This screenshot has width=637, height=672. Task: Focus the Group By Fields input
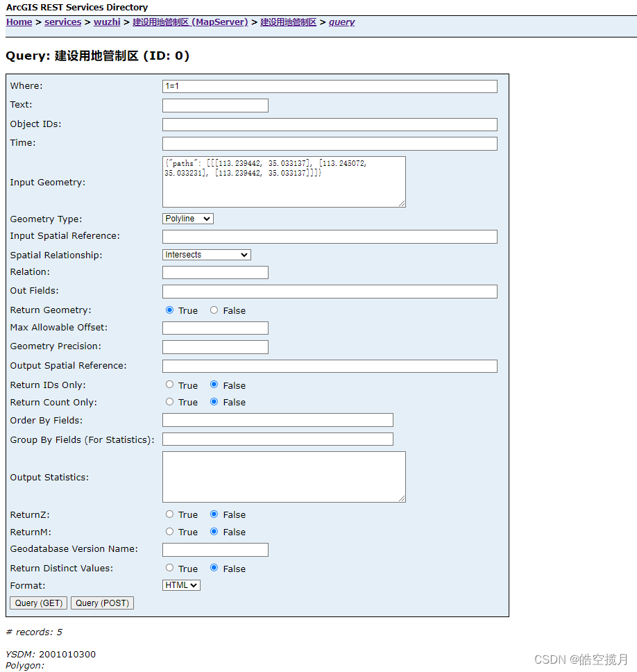[278, 439]
